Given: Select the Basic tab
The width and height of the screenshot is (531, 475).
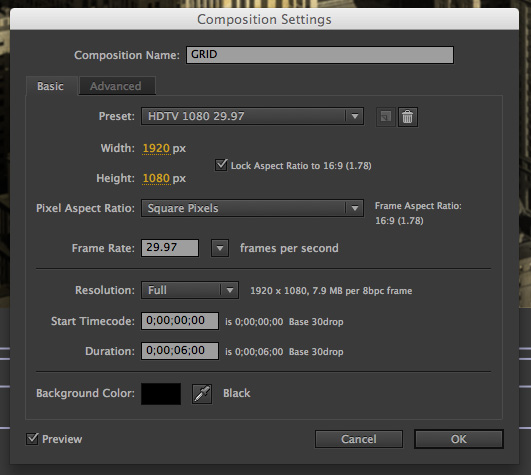Looking at the screenshot, I should pos(51,86).
